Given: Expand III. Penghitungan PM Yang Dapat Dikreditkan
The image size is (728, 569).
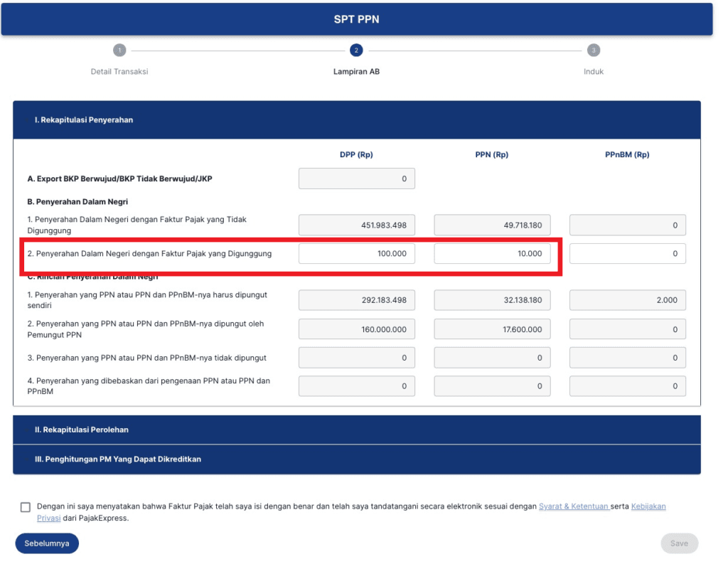Looking at the screenshot, I should [356, 459].
